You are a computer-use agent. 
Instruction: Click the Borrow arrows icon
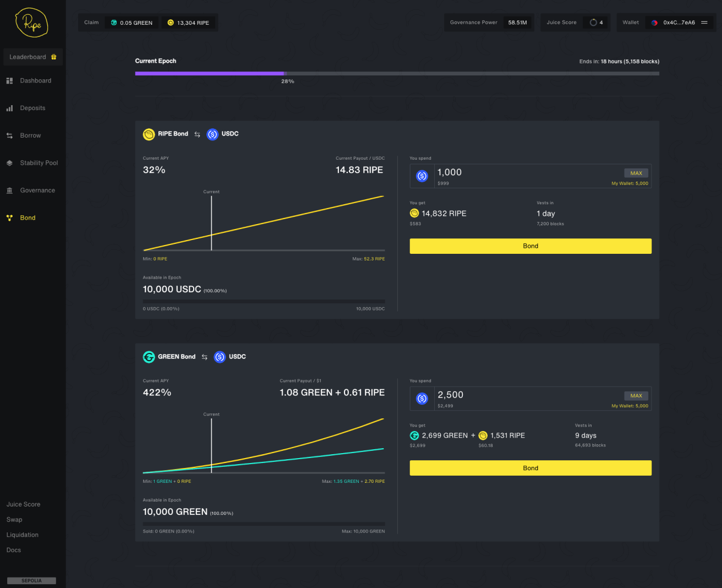(x=9, y=136)
